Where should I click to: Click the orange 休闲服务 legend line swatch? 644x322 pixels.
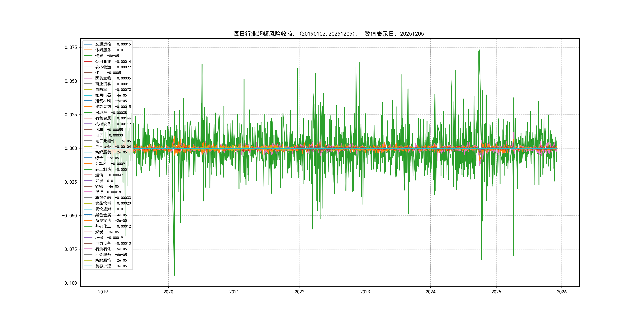point(88,50)
